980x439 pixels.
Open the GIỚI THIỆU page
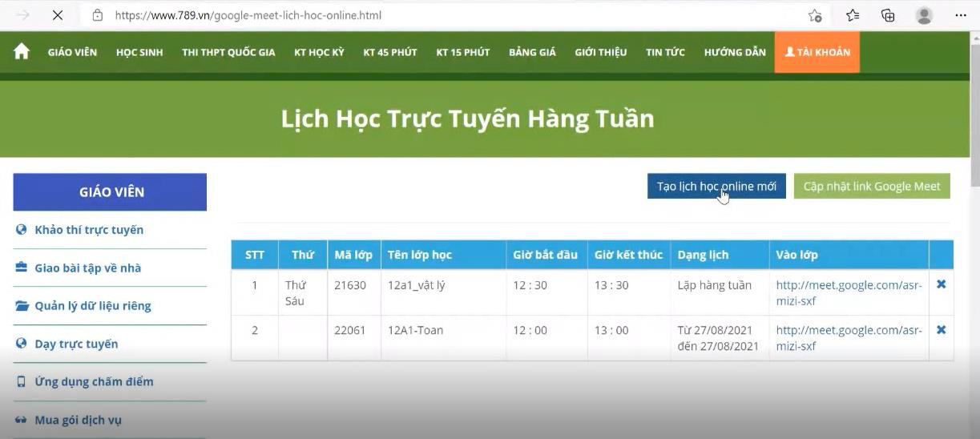tap(601, 52)
